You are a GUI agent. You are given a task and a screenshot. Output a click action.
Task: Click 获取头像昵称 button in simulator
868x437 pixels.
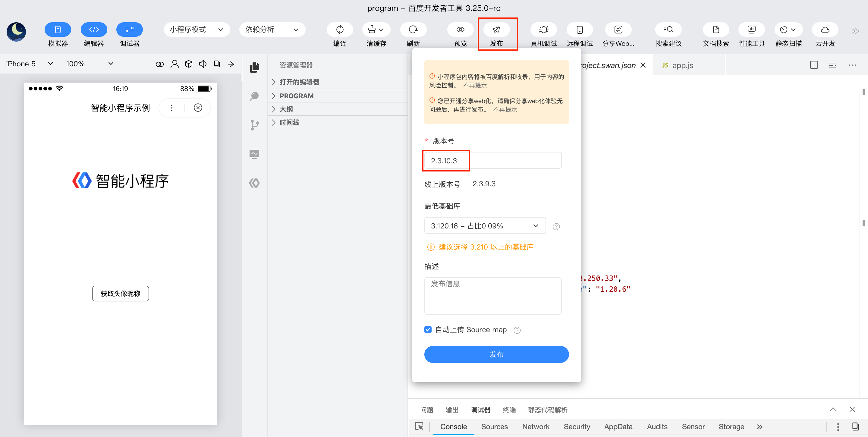click(x=120, y=294)
